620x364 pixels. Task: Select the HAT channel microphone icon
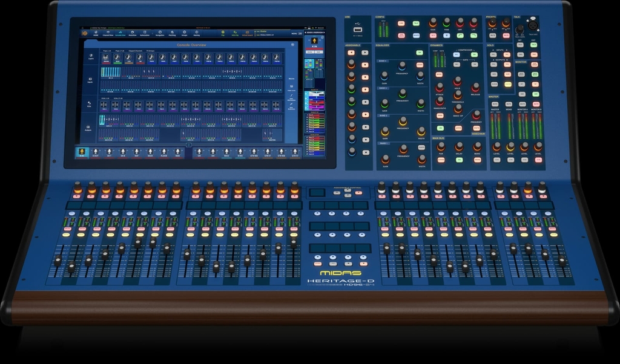tap(136, 152)
